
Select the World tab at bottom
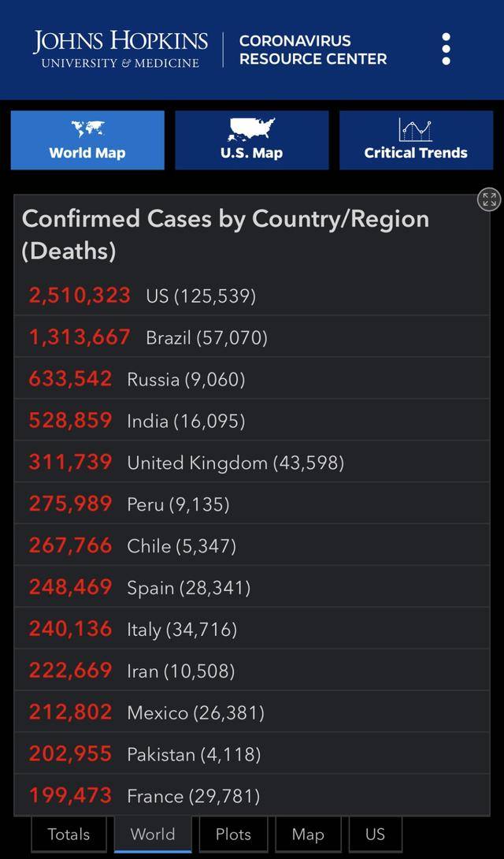(153, 834)
